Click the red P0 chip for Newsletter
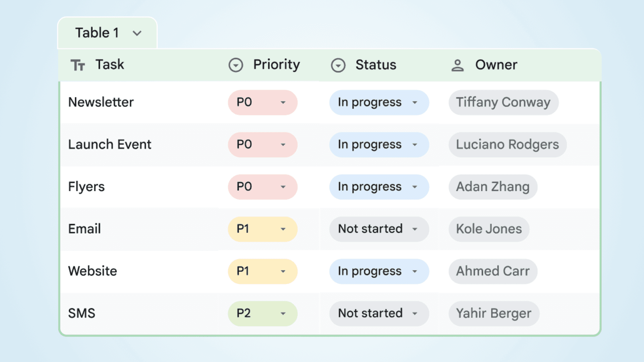 pyautogui.click(x=262, y=103)
